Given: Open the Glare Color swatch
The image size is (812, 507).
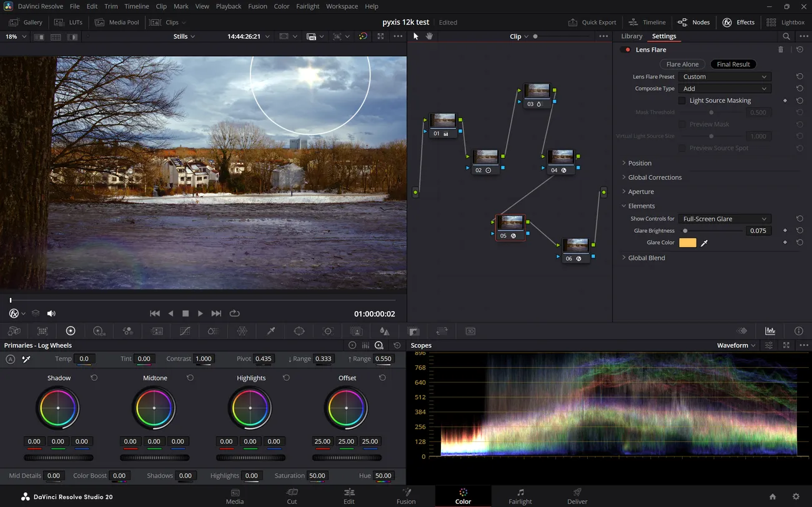Looking at the screenshot, I should (x=687, y=243).
